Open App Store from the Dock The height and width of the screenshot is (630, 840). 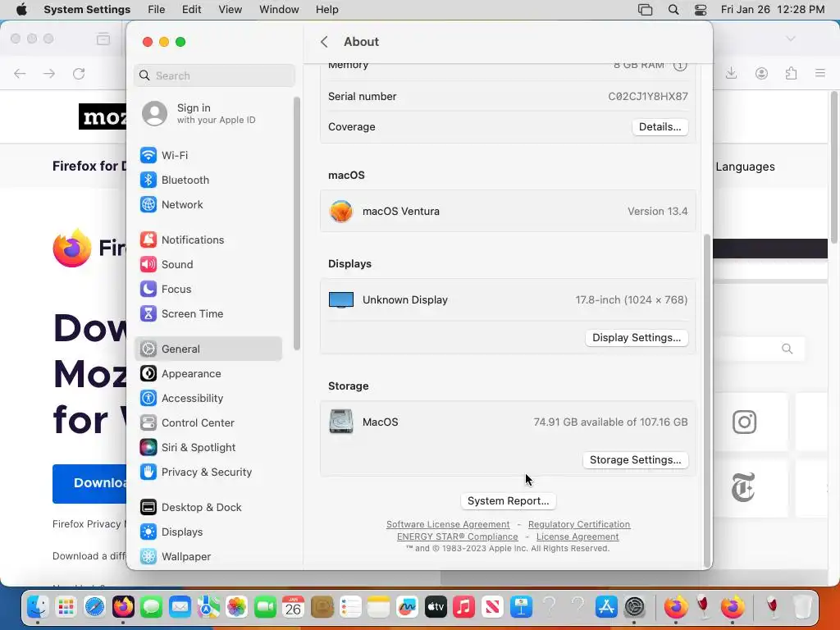pos(606,607)
